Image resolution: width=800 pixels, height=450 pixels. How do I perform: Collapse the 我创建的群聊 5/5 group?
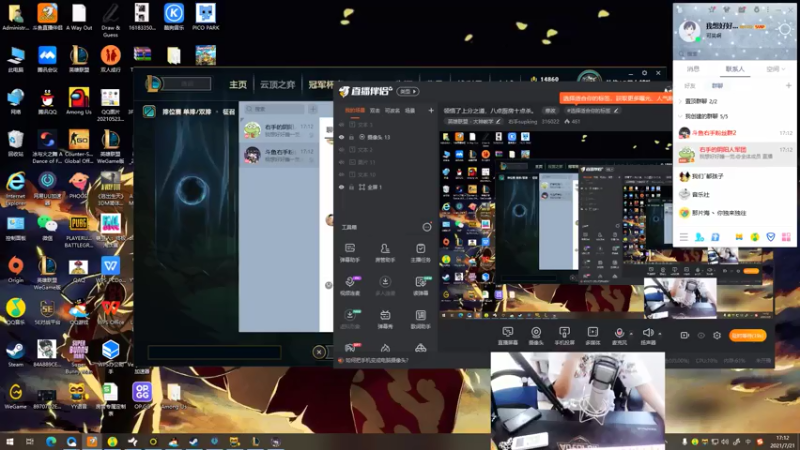680,116
